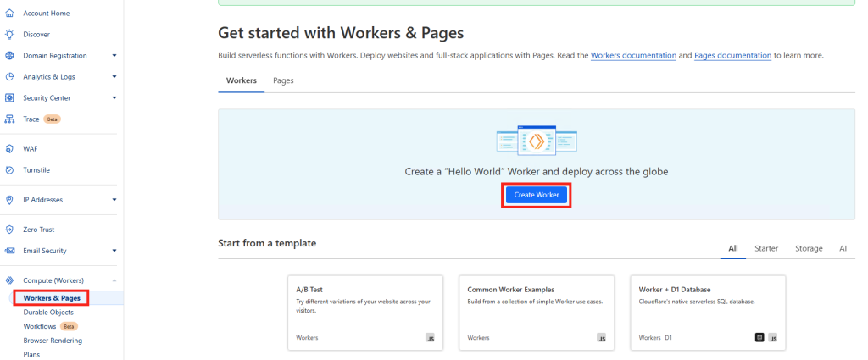Switch to the Pages tab
Viewport: 868px width, 360px height.
[x=283, y=80]
